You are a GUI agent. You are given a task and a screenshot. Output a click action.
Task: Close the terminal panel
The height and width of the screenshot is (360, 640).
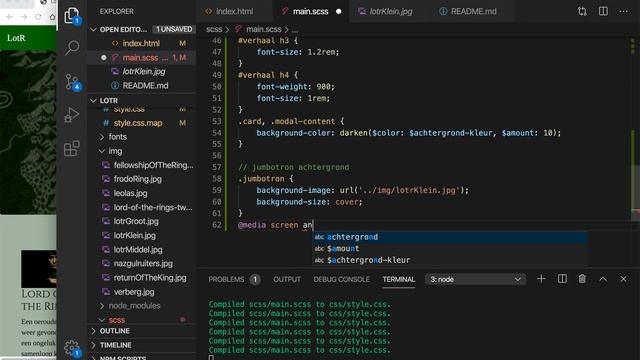623,279
